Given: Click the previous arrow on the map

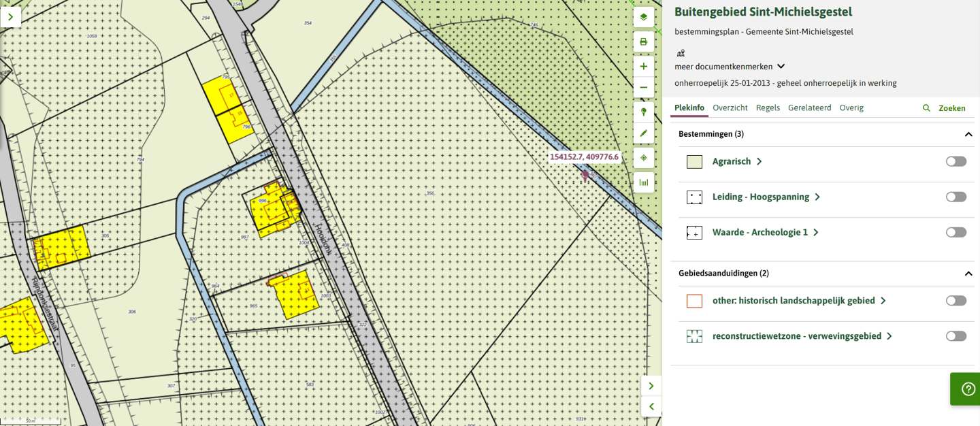Looking at the screenshot, I should [x=651, y=407].
